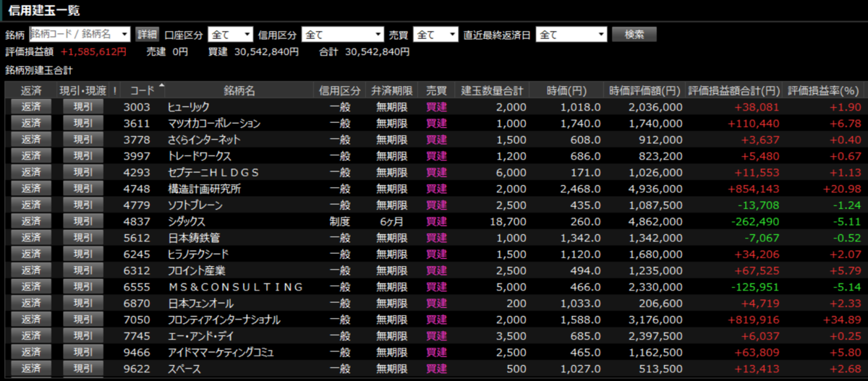Click into the 銘柄コード / 銘柄名 input field
This screenshot has width=868, height=381.
74,34
